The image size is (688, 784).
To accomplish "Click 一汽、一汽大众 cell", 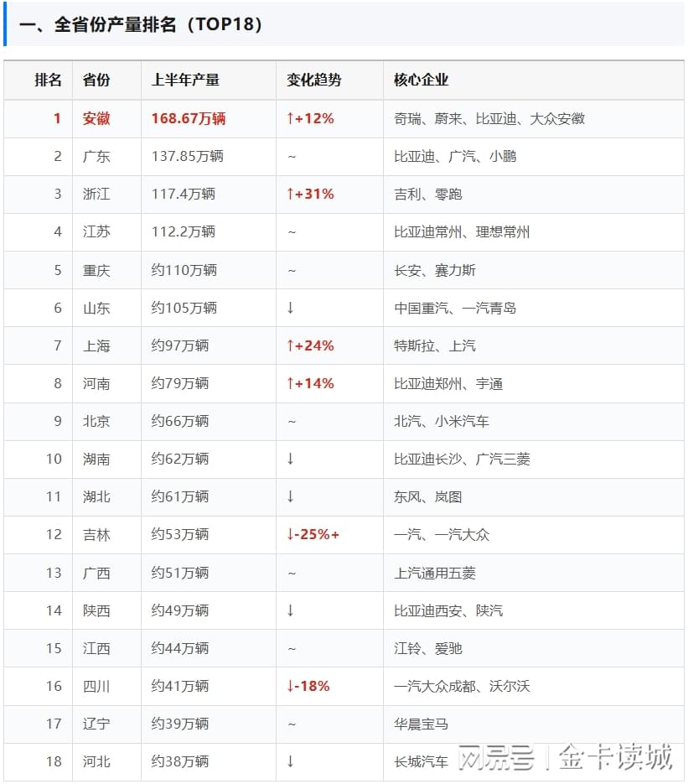I will 441,534.
